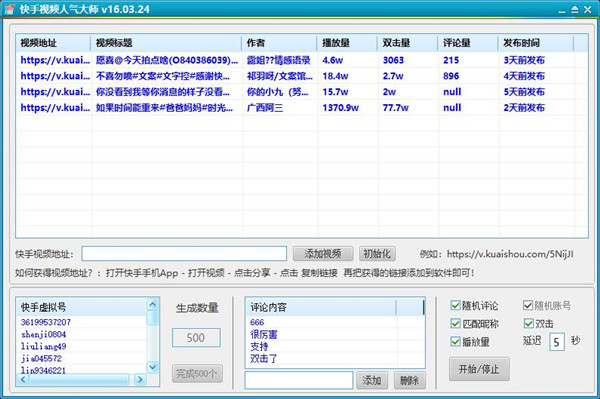Click publish time cell 5天前发布

click(x=524, y=92)
